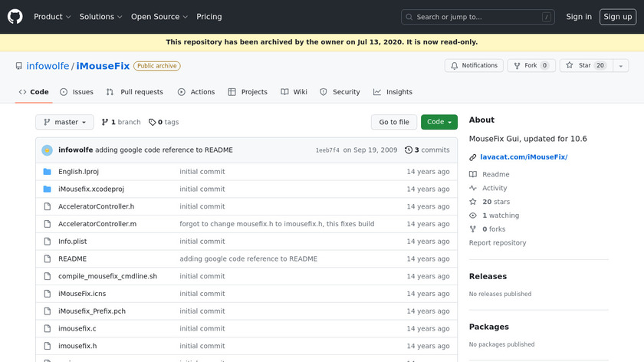
Task: Toggle the Star button for repository
Action: click(579, 66)
